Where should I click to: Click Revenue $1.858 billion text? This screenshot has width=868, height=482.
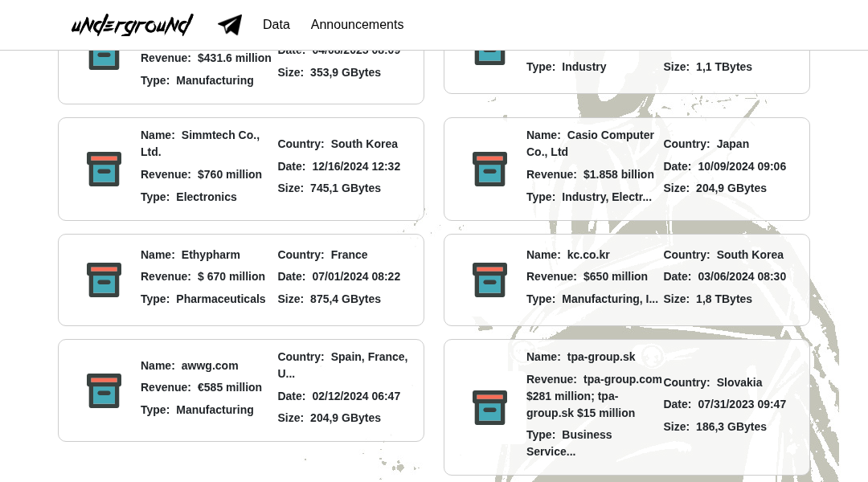click(590, 174)
